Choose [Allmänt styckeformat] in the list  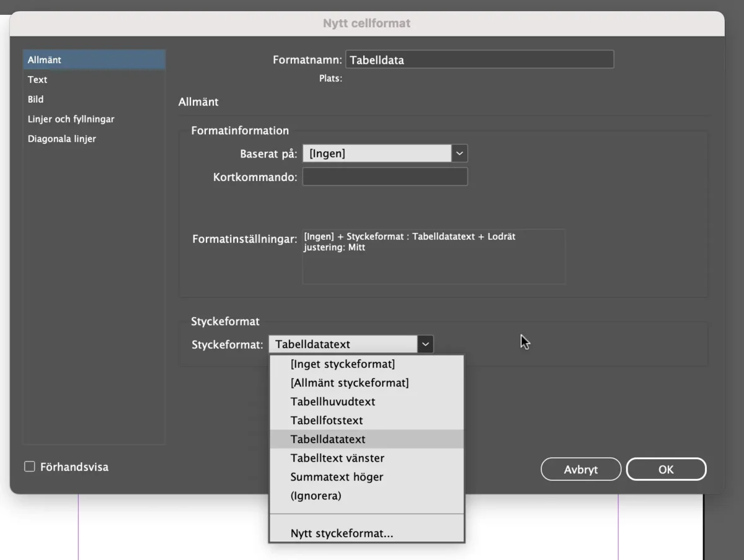349,383
